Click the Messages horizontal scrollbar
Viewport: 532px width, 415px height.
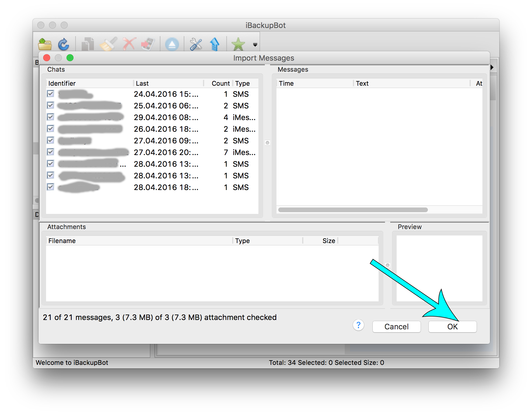point(353,210)
